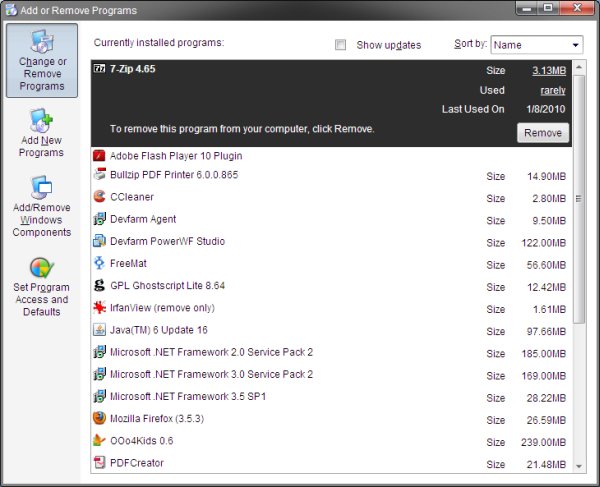Image resolution: width=600 pixels, height=487 pixels.
Task: Click the IrfanView red splat icon
Action: 99,307
